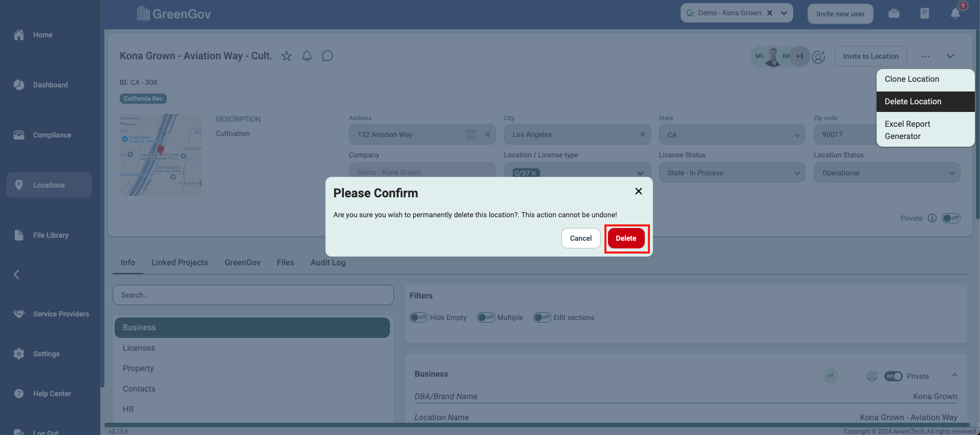Click the California Rec tag

pyautogui.click(x=143, y=99)
